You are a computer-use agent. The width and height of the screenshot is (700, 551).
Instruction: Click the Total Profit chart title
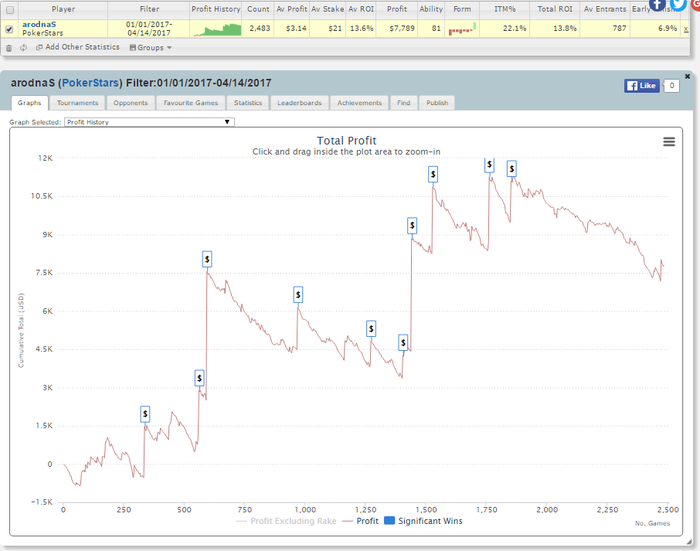pos(346,141)
